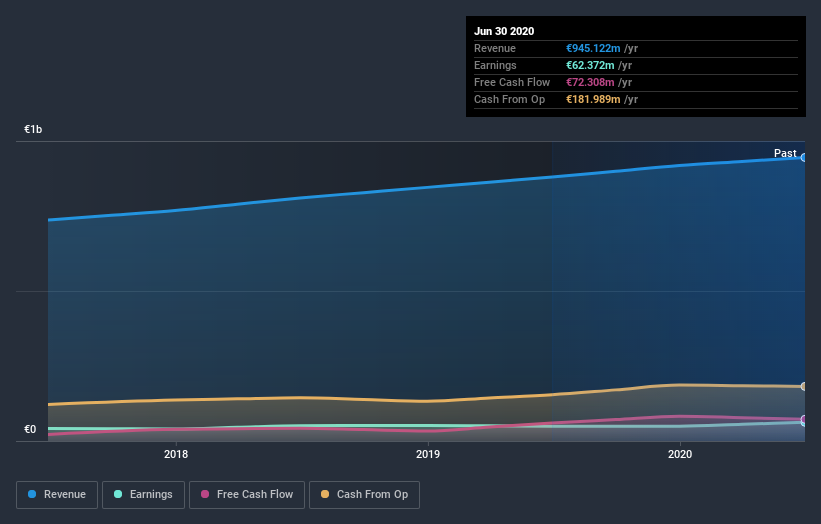Click the Revenue row label in tooltip
The width and height of the screenshot is (821, 524).
pos(495,48)
